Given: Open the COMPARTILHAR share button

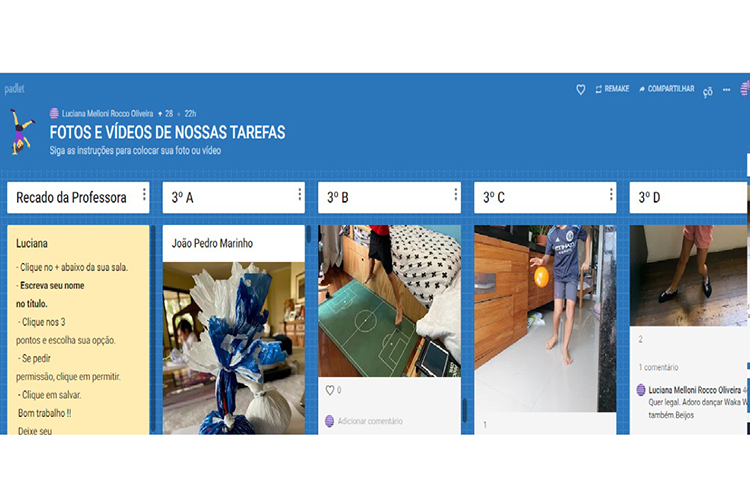Looking at the screenshot, I should point(667,89).
